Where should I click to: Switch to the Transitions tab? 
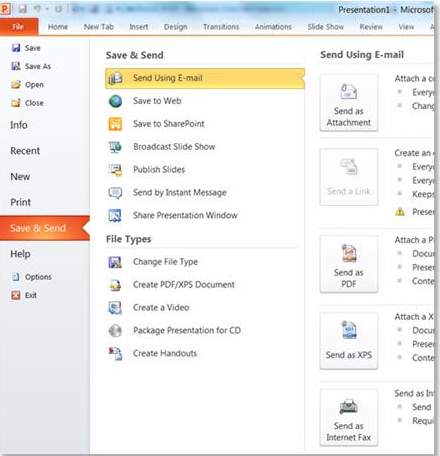(x=221, y=27)
